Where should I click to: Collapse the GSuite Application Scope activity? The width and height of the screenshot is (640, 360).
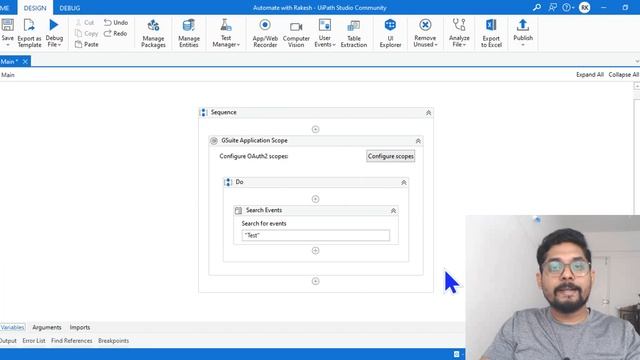pyautogui.click(x=418, y=141)
